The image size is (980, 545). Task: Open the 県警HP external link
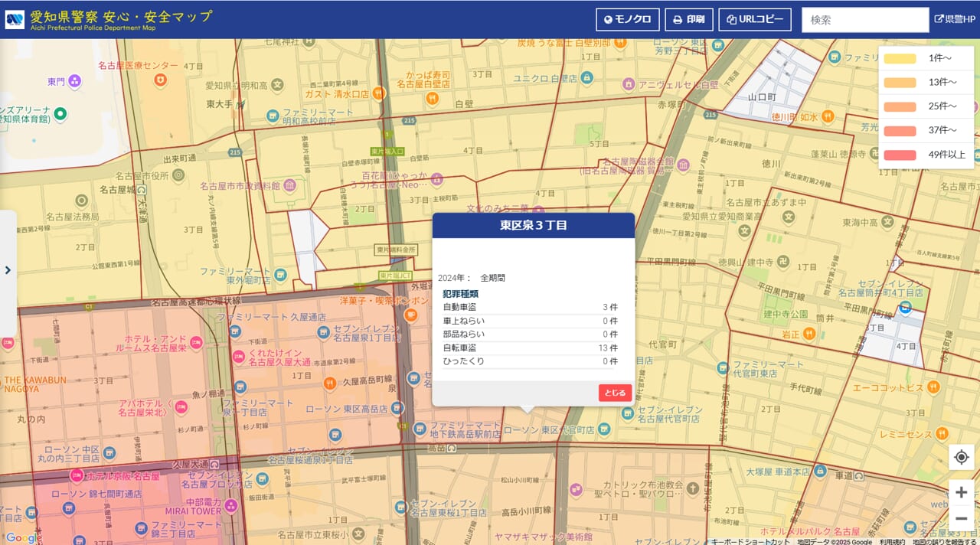[955, 20]
